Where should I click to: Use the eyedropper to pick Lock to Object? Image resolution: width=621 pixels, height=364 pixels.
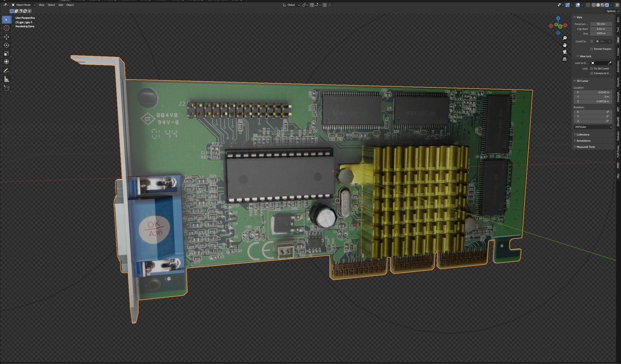[610, 63]
